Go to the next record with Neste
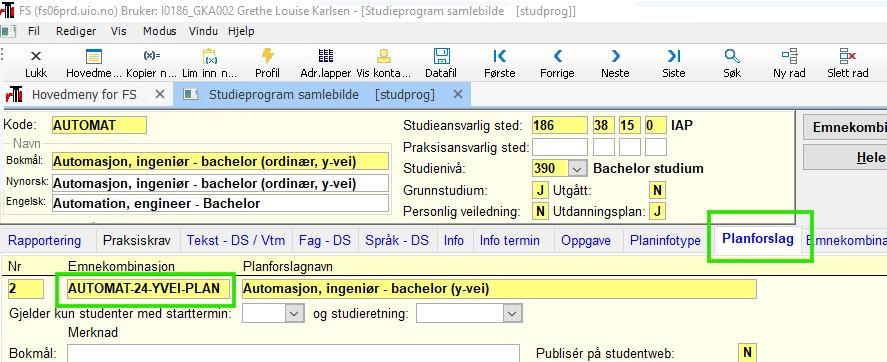Screen dimensions: 887x362 point(615,63)
